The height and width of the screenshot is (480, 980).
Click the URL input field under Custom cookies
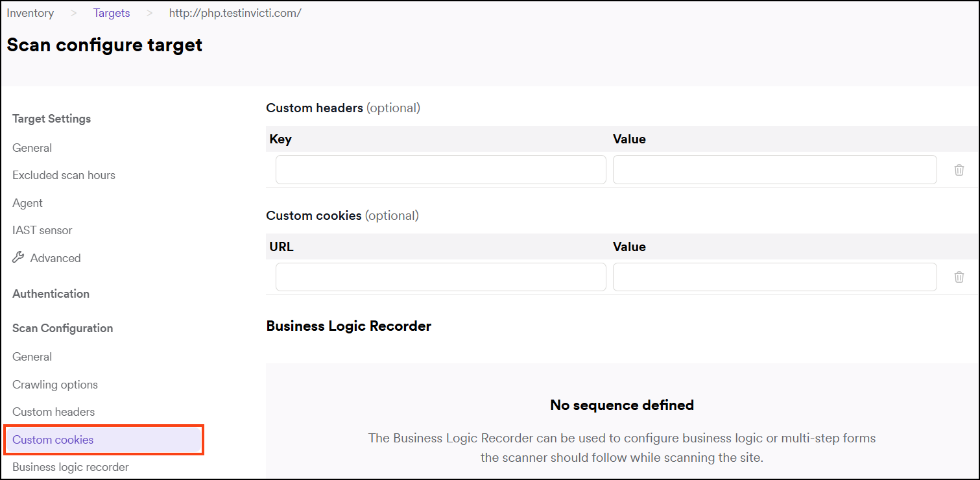tap(440, 277)
